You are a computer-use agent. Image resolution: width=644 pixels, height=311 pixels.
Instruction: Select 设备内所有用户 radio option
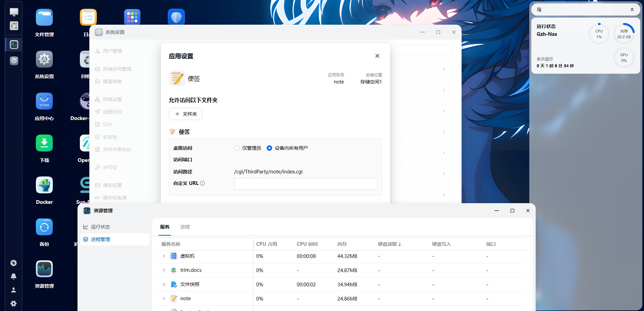269,148
